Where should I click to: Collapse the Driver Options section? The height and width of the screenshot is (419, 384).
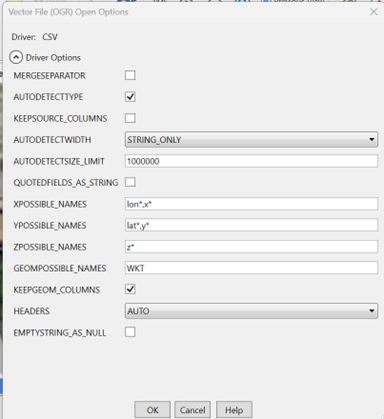coord(16,57)
